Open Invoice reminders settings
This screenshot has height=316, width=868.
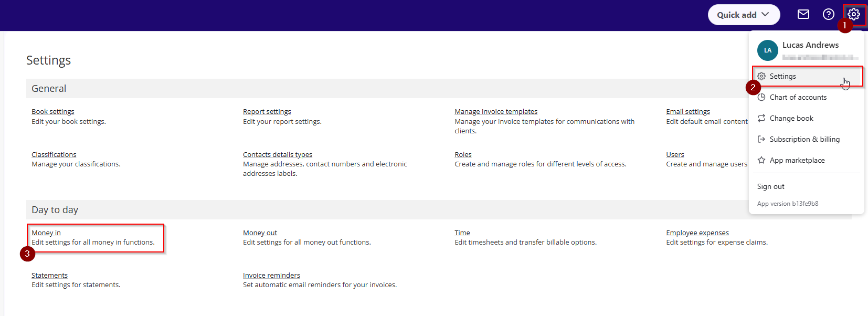(271, 275)
